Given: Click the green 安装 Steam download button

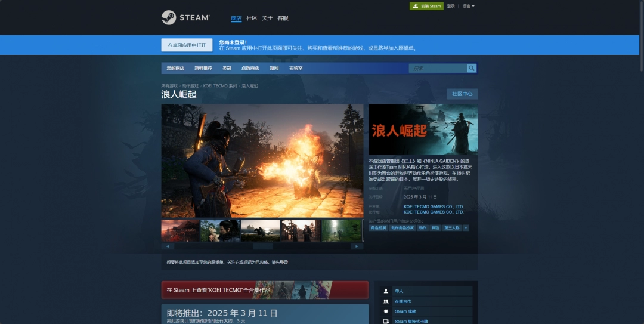Looking at the screenshot, I should tap(426, 6).
